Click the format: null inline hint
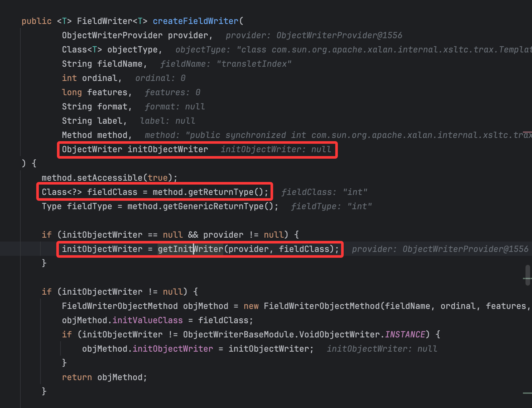532x408 pixels. click(175, 107)
